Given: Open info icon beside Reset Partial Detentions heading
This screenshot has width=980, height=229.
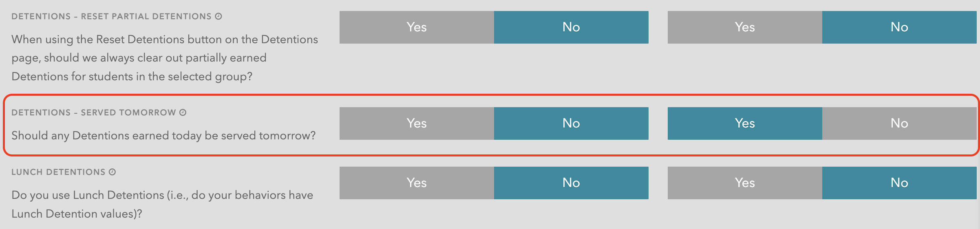Looking at the screenshot, I should click(219, 16).
